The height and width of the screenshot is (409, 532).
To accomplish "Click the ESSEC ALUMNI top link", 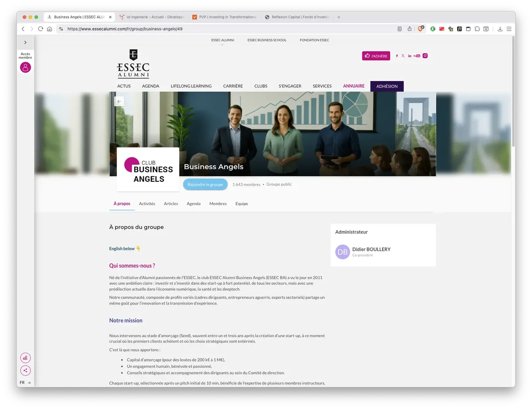I will point(223,40).
